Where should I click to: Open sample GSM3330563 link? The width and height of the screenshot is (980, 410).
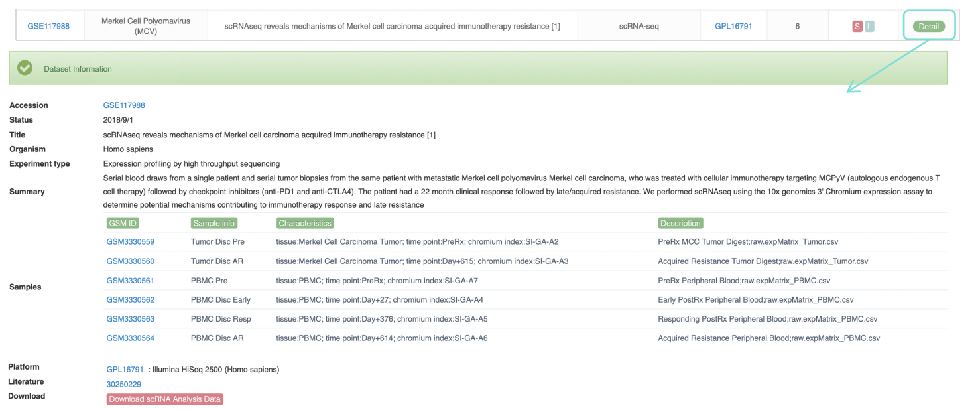[130, 319]
